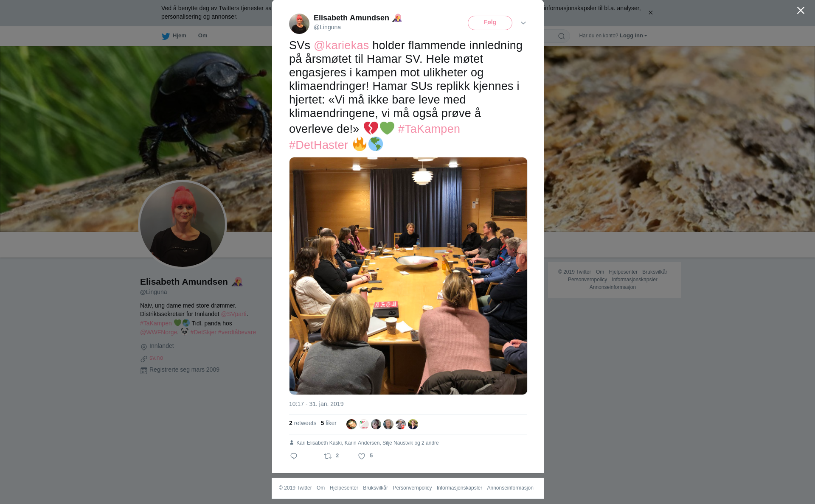Click the Følg button
The width and height of the screenshot is (815, 504).
pos(490,23)
